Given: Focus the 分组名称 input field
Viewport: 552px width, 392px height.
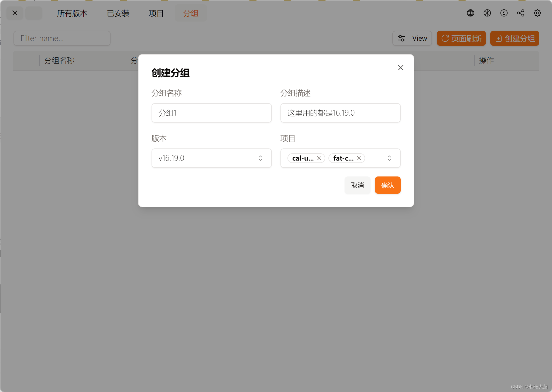Looking at the screenshot, I should pos(211,113).
